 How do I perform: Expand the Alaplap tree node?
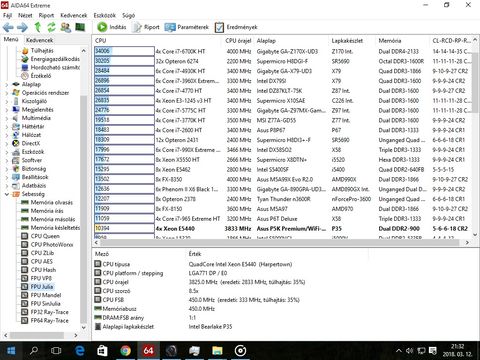(7, 84)
